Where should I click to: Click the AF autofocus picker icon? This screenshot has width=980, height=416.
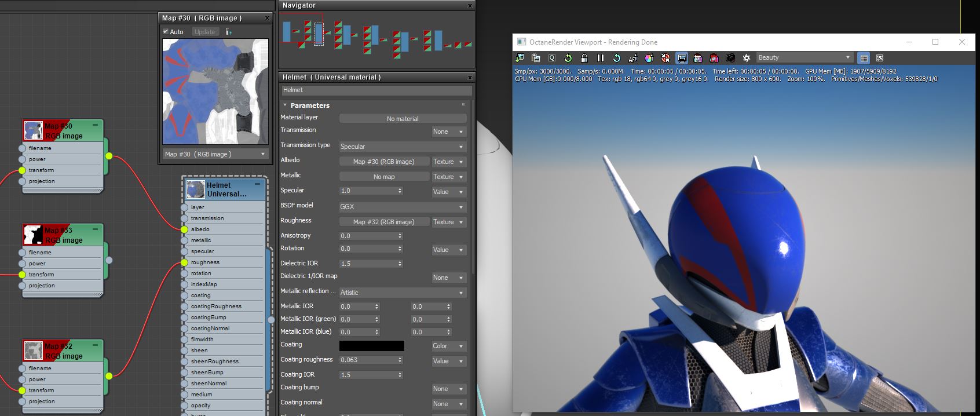click(x=633, y=58)
